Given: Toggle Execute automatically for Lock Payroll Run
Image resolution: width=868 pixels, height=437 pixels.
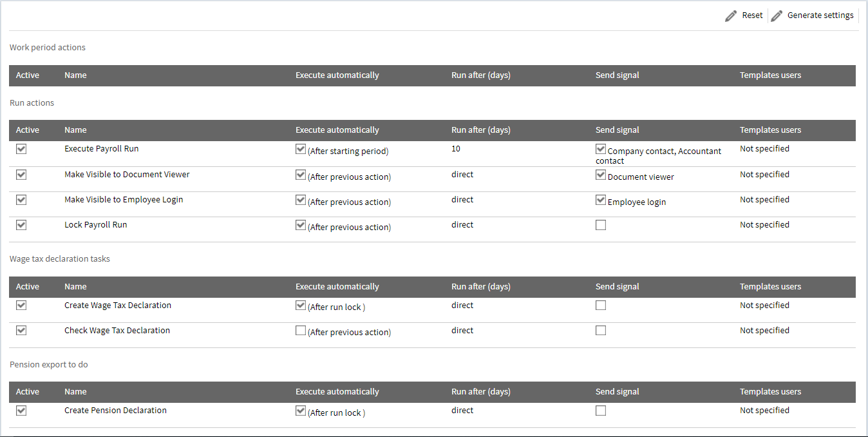Looking at the screenshot, I should 301,225.
